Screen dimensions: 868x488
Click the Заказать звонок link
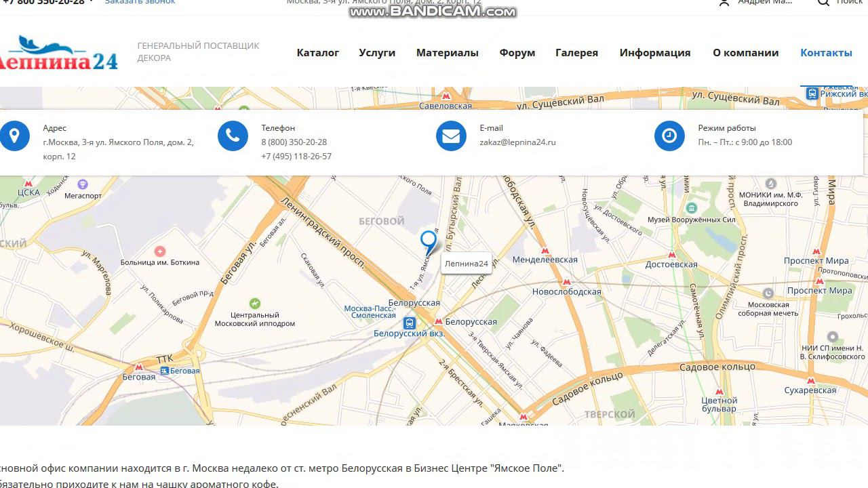(x=140, y=3)
